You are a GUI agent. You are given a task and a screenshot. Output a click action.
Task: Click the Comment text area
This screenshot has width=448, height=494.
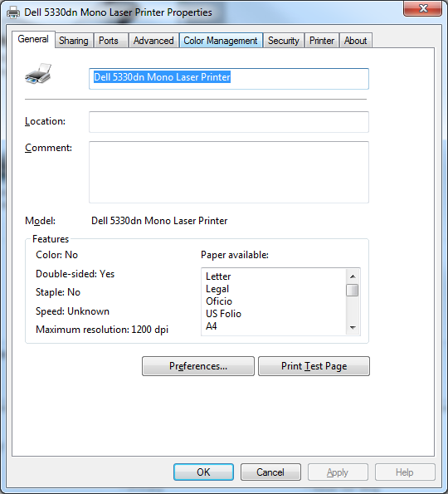coord(229,173)
